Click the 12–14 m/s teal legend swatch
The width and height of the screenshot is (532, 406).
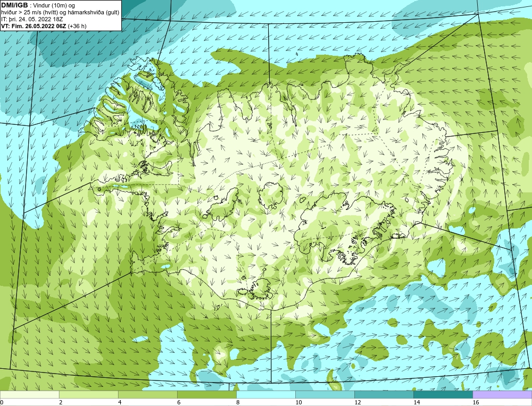point(384,394)
